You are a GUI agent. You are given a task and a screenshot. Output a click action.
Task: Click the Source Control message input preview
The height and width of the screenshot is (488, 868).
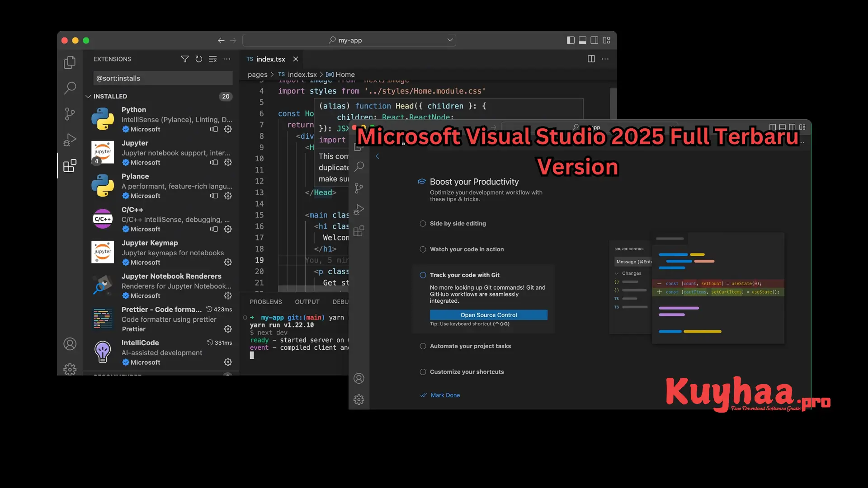pos(633,262)
